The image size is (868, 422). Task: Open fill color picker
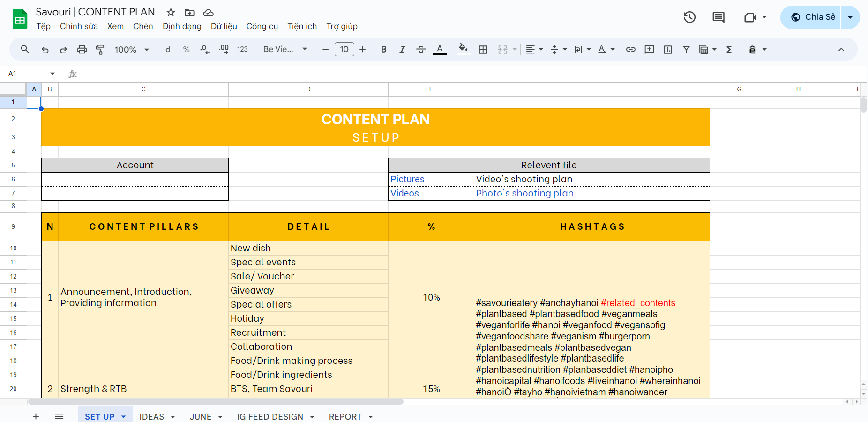(464, 49)
